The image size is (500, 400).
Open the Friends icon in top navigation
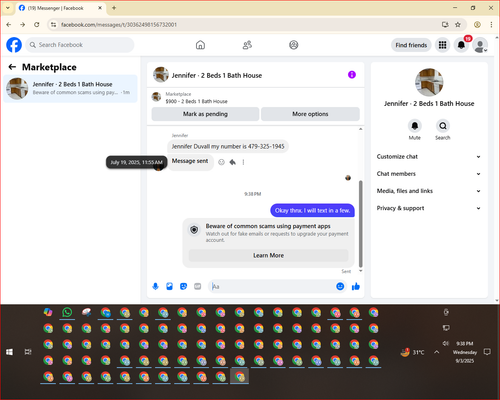pos(247,45)
